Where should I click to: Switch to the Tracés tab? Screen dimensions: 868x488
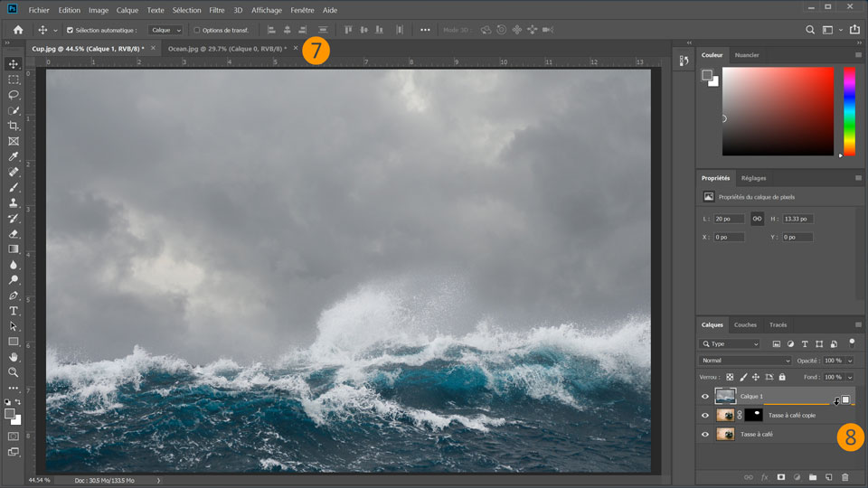point(778,324)
